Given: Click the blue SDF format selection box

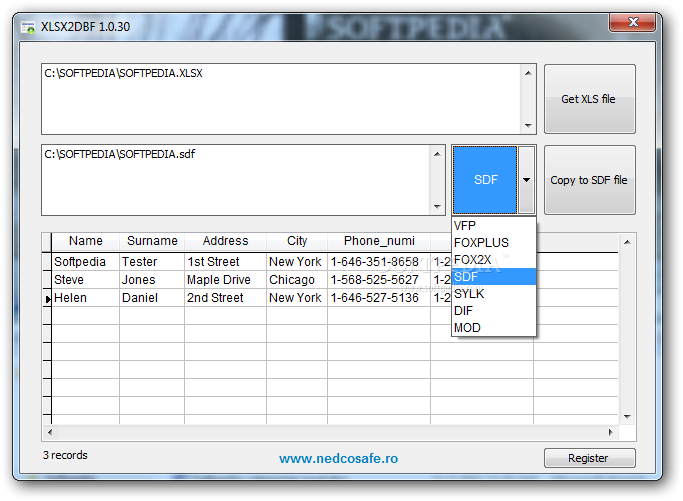Looking at the screenshot, I should click(x=485, y=179).
